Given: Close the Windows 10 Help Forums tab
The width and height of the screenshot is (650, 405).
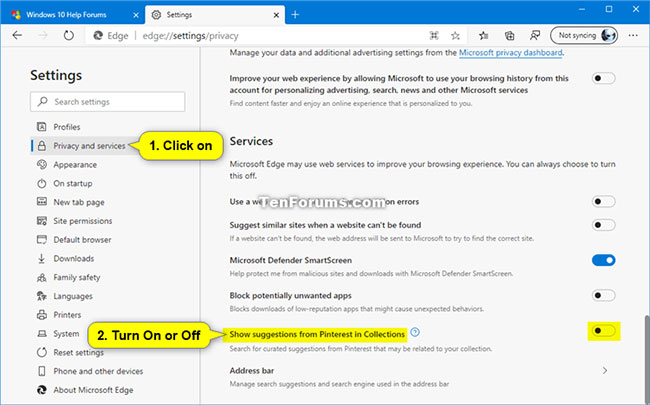Looking at the screenshot, I should point(136,15).
